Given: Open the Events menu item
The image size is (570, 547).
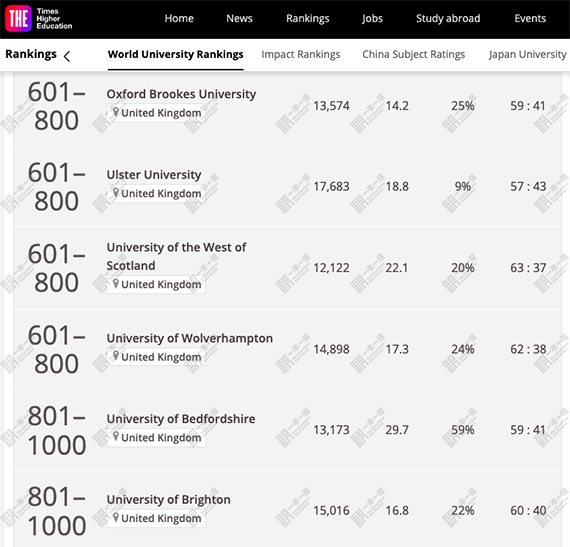Looking at the screenshot, I should click(x=530, y=19).
